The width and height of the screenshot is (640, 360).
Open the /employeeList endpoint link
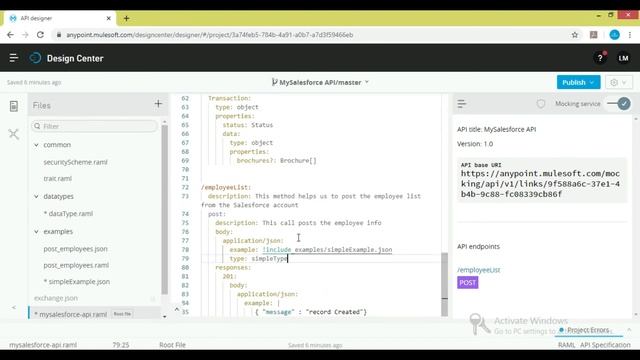point(478,270)
